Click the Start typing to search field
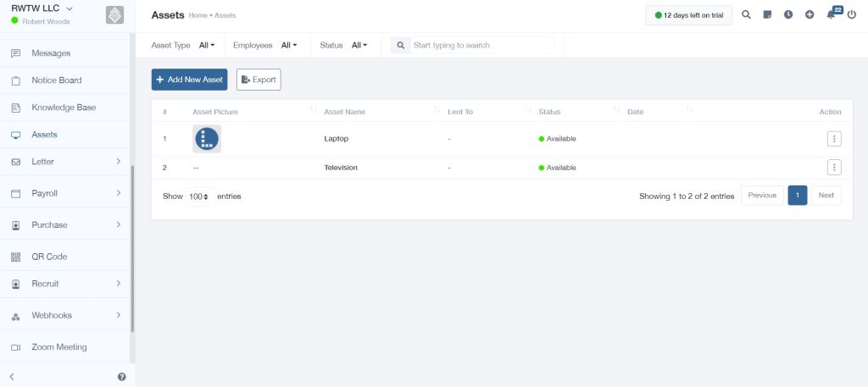Screen dimensions: 868x387 [x=481, y=46]
